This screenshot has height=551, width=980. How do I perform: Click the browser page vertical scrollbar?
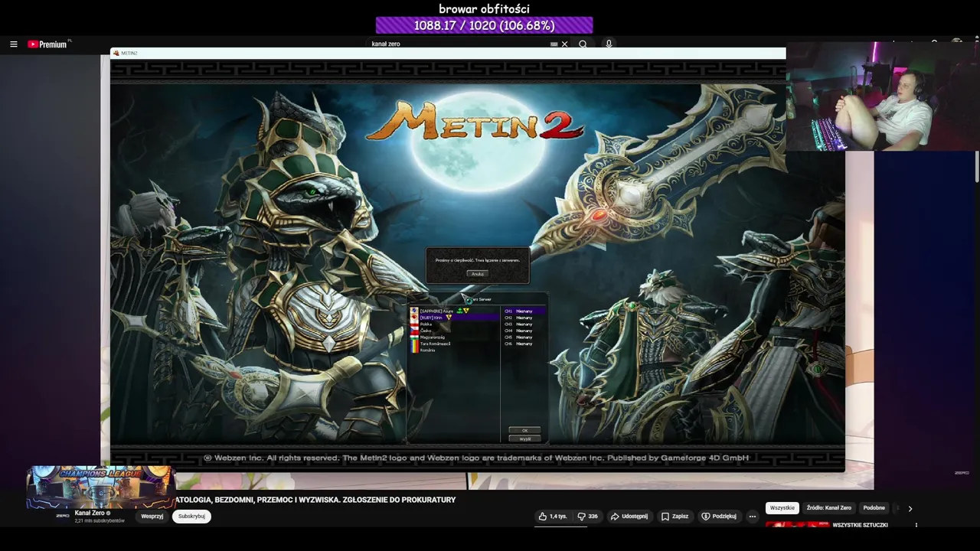pos(976,167)
